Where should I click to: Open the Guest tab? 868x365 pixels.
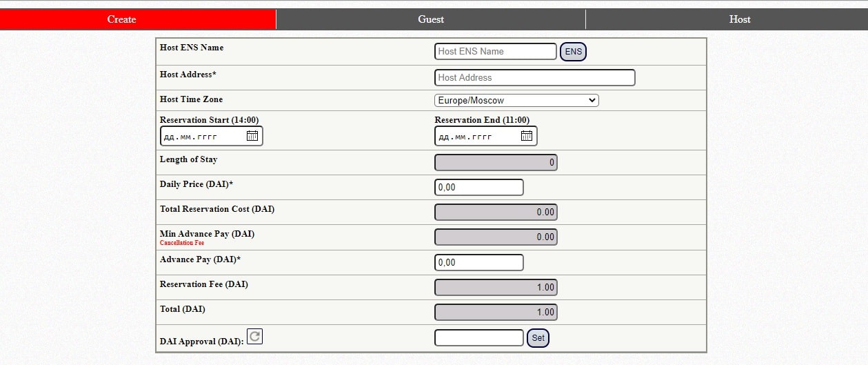pos(431,19)
